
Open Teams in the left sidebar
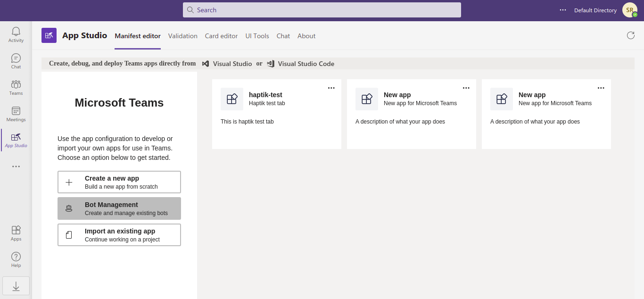[16, 87]
